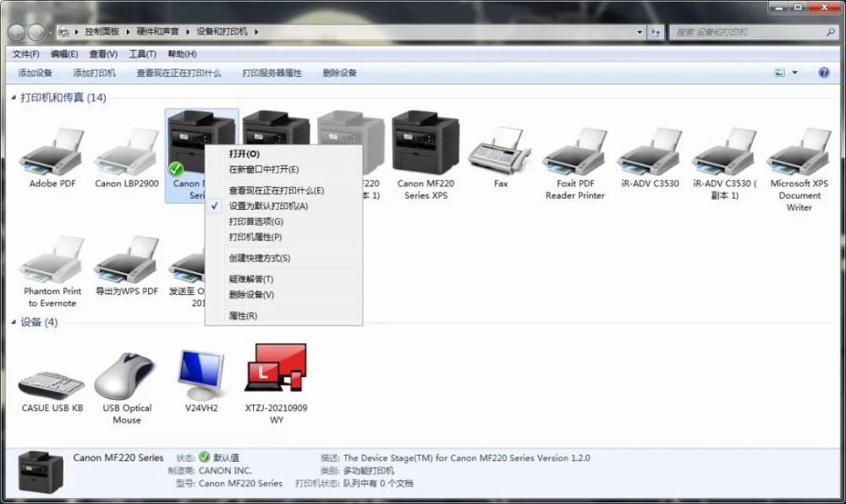Select the CASUE USB KB keyboard device
The height and width of the screenshot is (504, 846).
(x=52, y=384)
